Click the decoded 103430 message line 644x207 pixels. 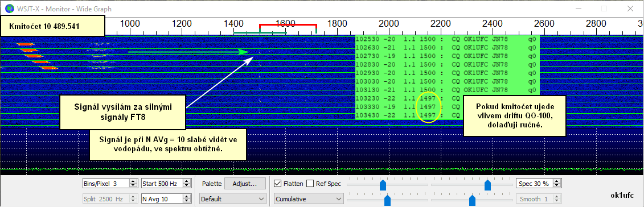pos(447,115)
